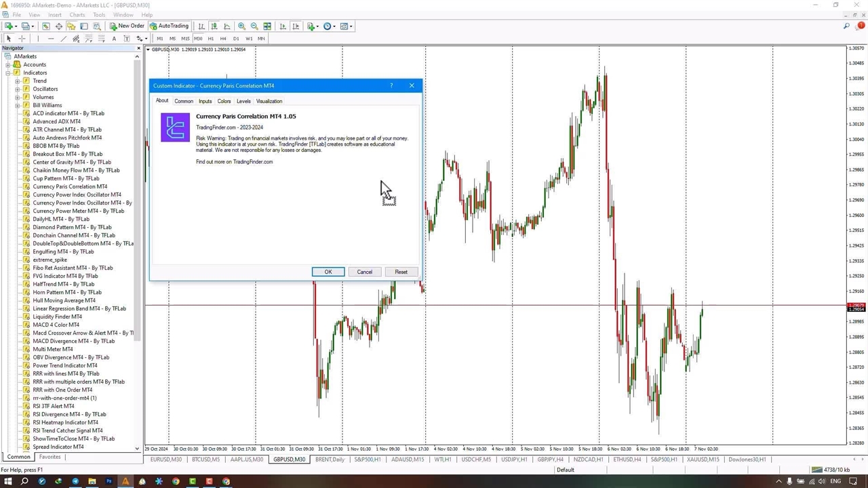Click the Zoom Out magnifier toolbar icon
The width and height of the screenshot is (868, 488).
(x=254, y=26)
